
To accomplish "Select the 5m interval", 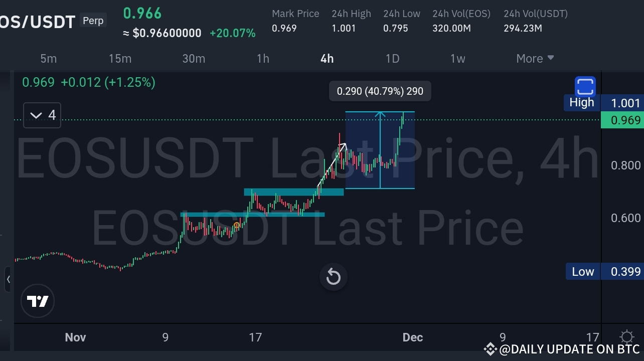I will (x=48, y=59).
